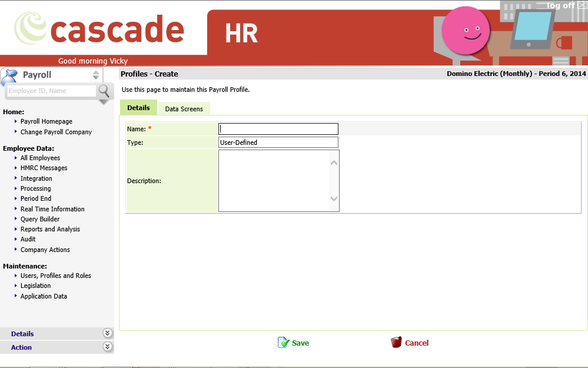This screenshot has height=368, width=588.
Task: Click the Cancel red bin icon
Action: [396, 342]
